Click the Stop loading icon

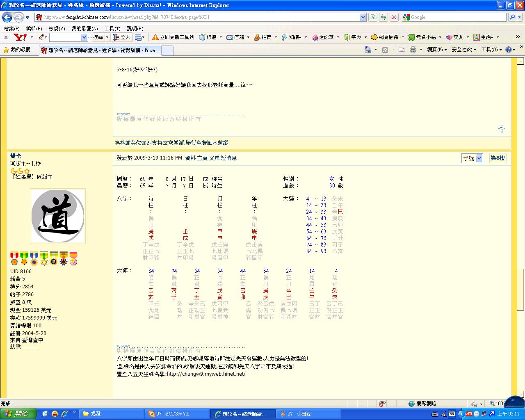click(394, 17)
